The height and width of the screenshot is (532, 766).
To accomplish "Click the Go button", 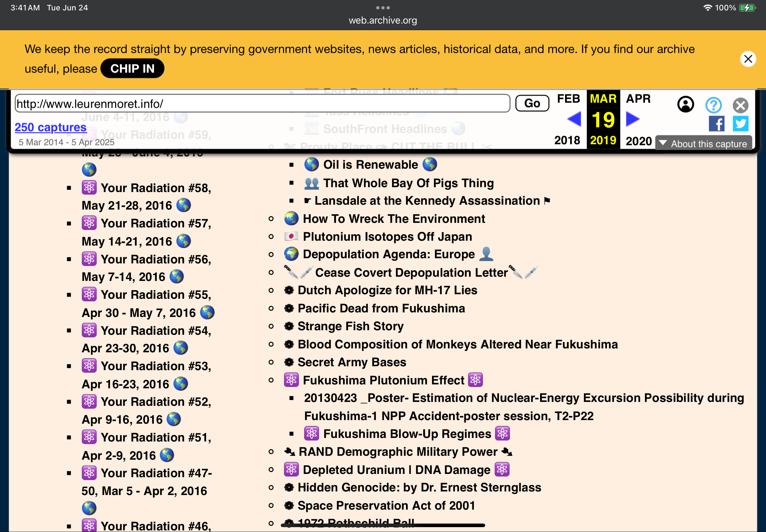I will (532, 103).
